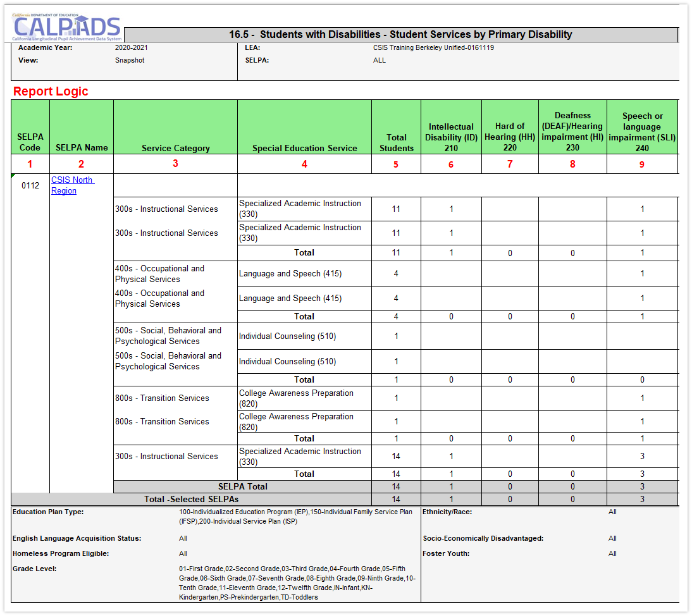Click the Intellectual Disability (ID) 210 header
This screenshot has height=616, width=692.
click(451, 137)
